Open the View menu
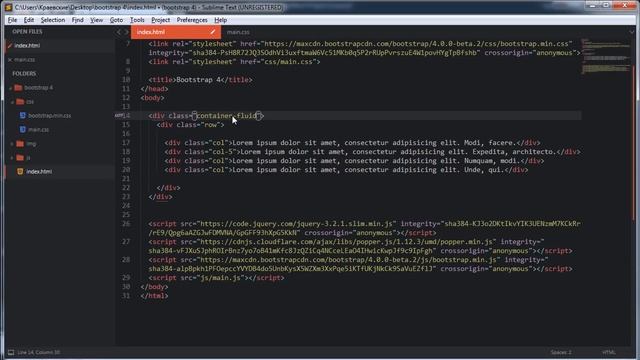The height and width of the screenshot is (360, 640). (x=96, y=20)
